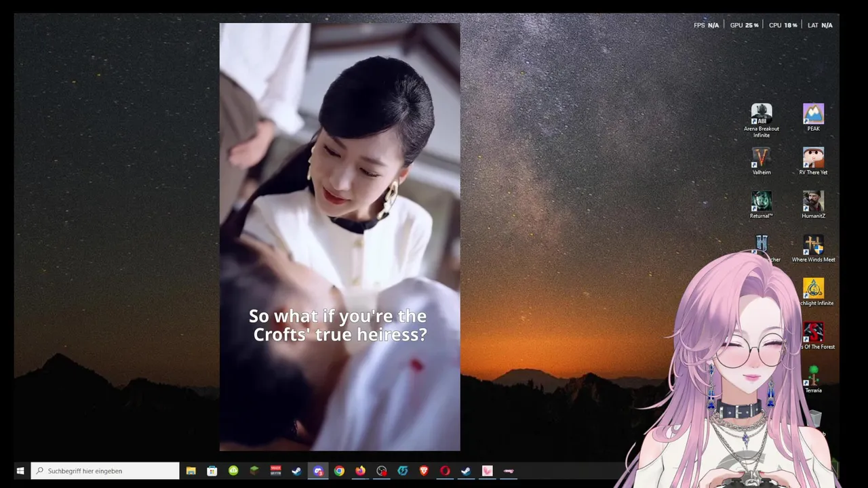
Task: Select the Arena Breakout Infinite desktop shortcut
Action: [x=762, y=121]
